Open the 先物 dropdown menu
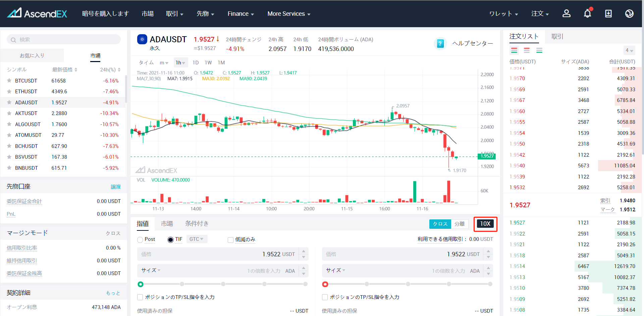The height and width of the screenshot is (316, 644). 205,14
